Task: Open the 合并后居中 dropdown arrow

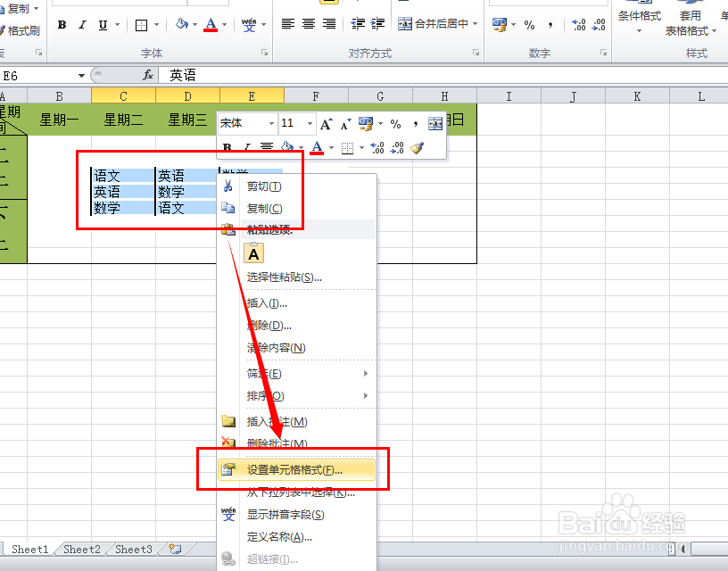Action: pyautogui.click(x=476, y=24)
